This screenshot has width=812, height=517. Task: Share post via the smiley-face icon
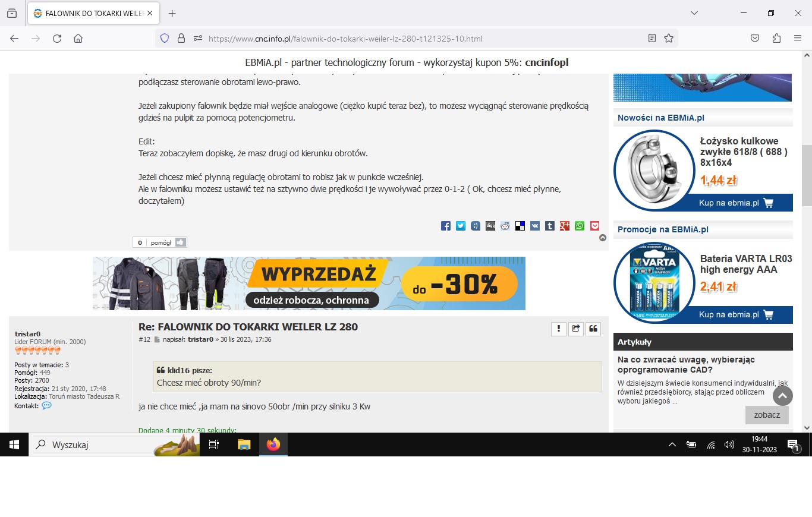coord(476,226)
